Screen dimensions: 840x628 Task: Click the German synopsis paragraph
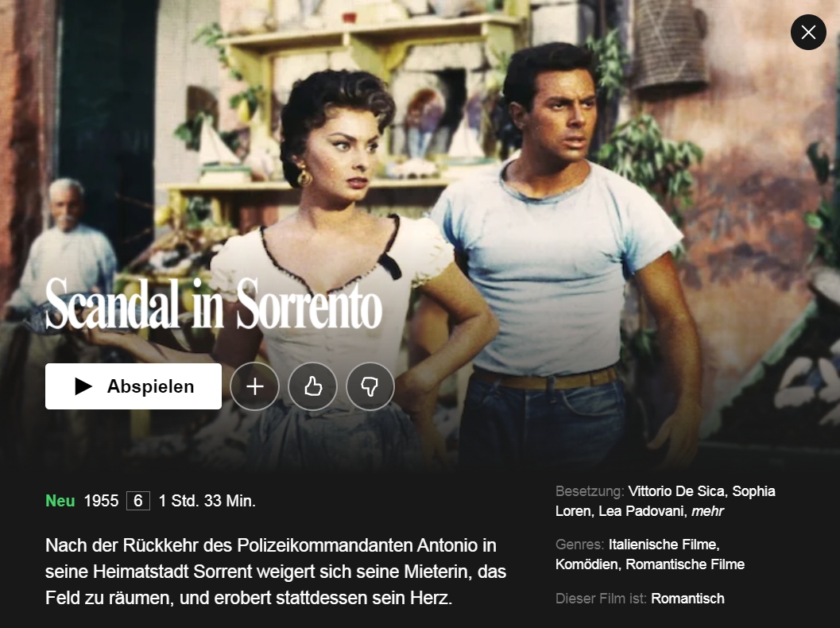pyautogui.click(x=275, y=572)
